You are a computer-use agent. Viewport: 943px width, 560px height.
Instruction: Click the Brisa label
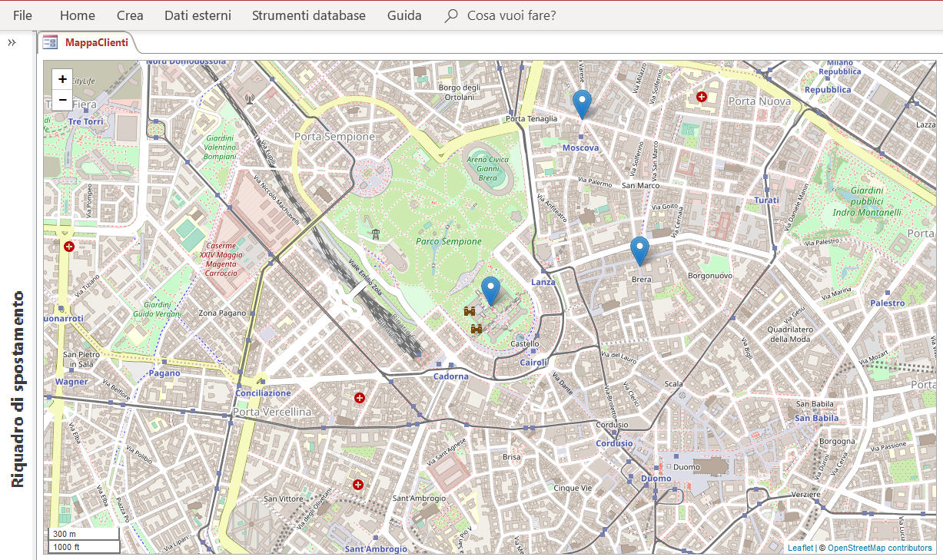(512, 457)
